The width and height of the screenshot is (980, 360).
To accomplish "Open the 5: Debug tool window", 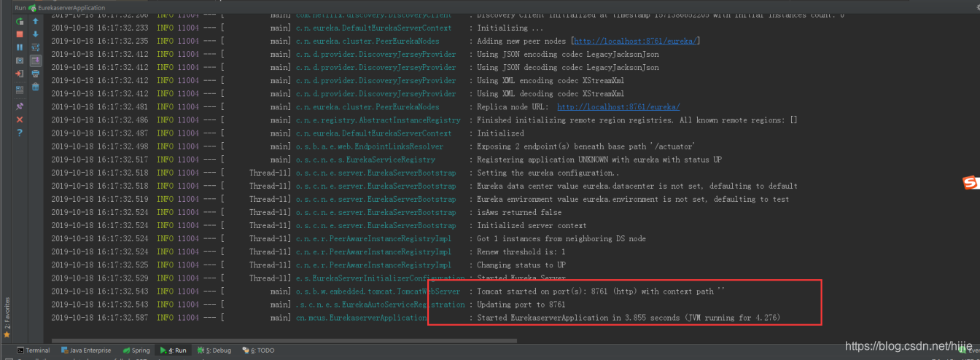I will point(214,351).
